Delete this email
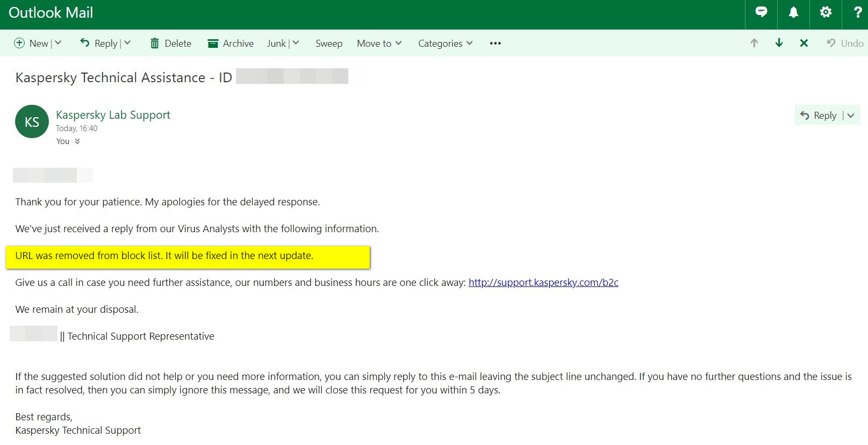The height and width of the screenshot is (445, 868). coord(170,44)
